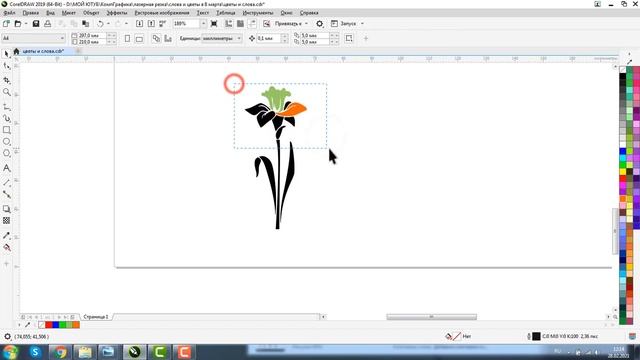Image resolution: width=640 pixels, height=360 pixels.
Task: Pick blue swatch in document palette
Action: pos(56,325)
